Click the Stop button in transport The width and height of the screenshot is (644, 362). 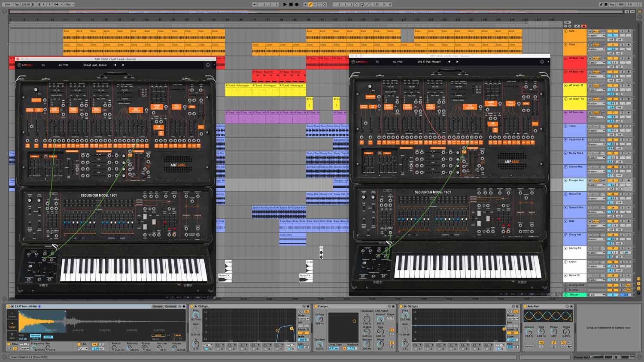pos(291,4)
